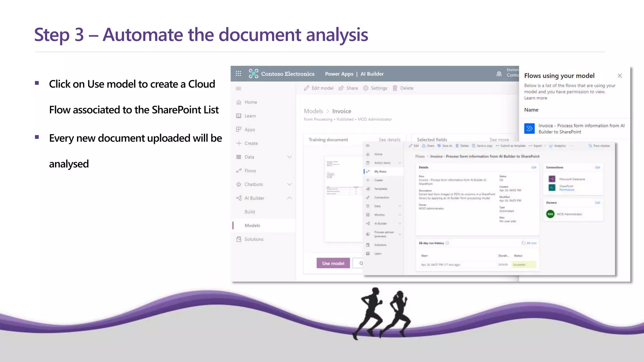Click the Name column header in flows panel

click(531, 110)
